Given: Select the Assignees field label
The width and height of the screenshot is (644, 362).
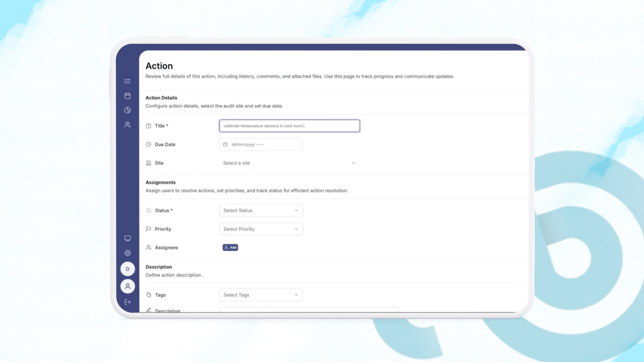Looking at the screenshot, I should point(166,247).
